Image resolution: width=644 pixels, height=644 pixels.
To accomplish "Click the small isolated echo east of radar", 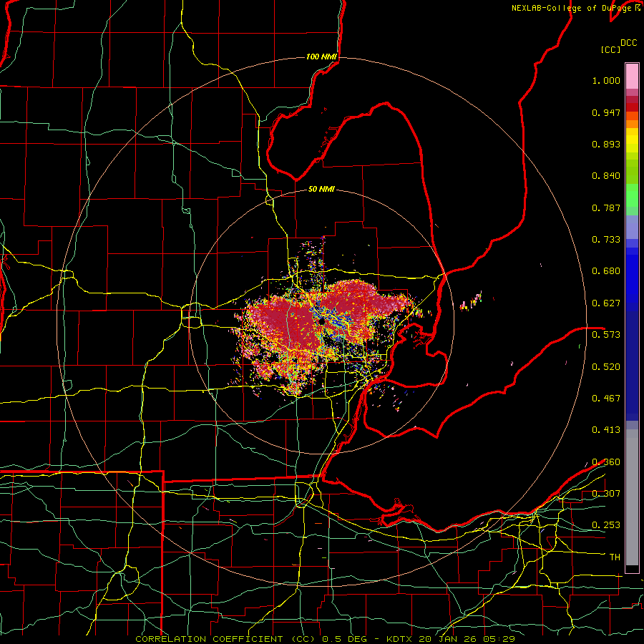I will 472,301.
